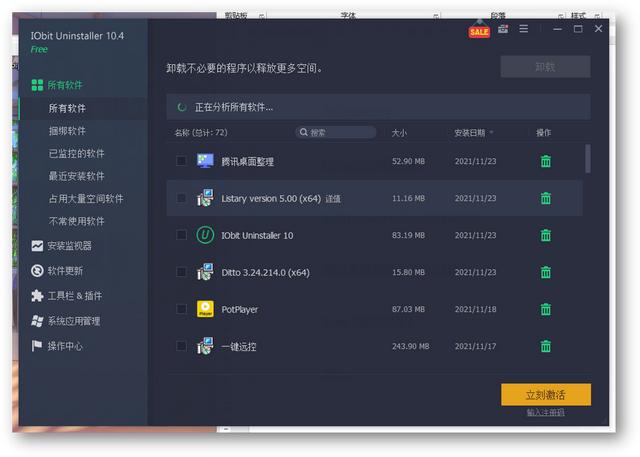Open the hamburger options menu
This screenshot has width=640, height=457.
[x=524, y=29]
